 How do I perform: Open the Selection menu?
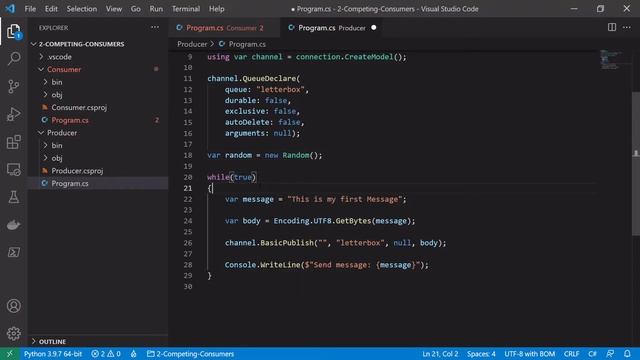pos(82,9)
